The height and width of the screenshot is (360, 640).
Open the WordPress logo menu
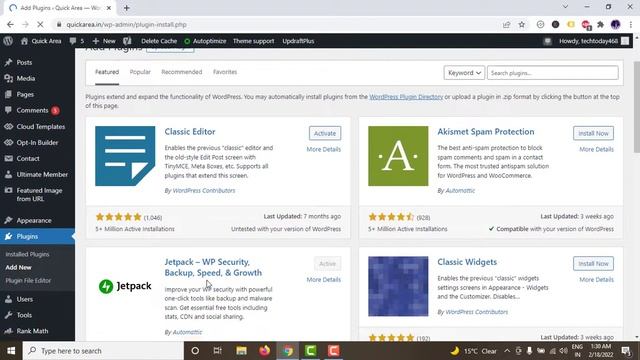[8, 41]
